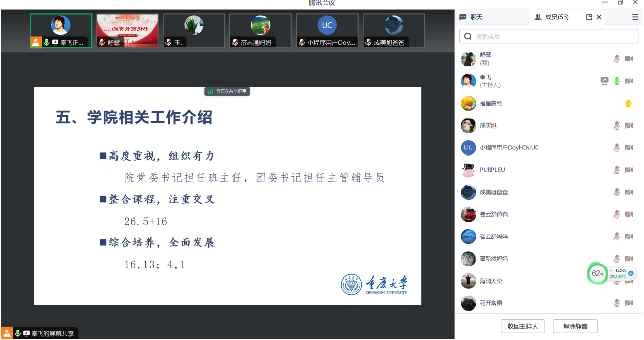
Task: Select member 舒慧 (我) in list
Action: coord(549,59)
